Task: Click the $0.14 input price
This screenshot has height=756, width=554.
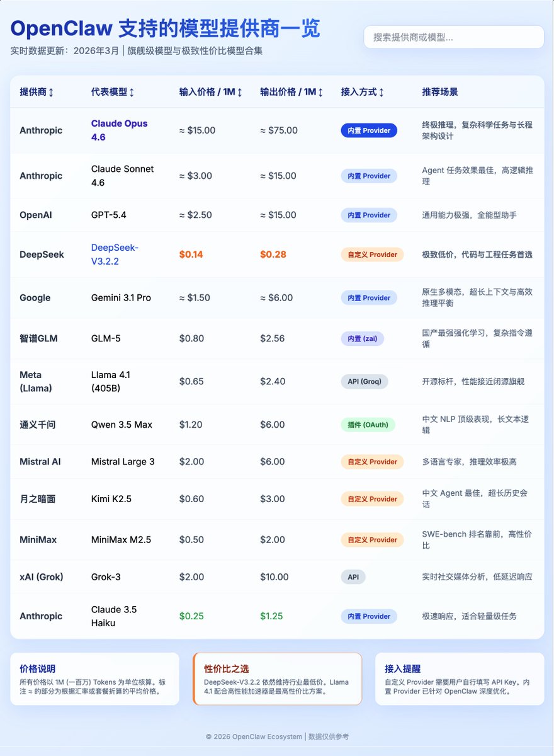Action: click(191, 255)
